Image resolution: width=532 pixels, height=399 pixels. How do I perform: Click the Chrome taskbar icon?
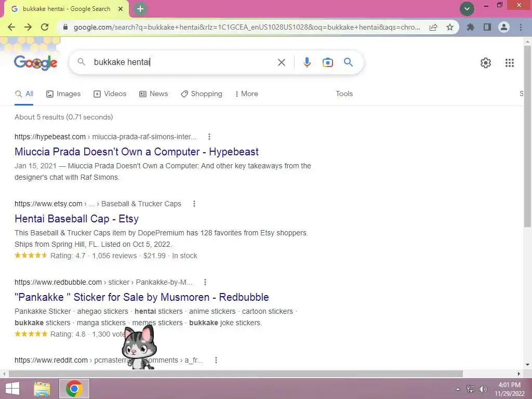74,389
